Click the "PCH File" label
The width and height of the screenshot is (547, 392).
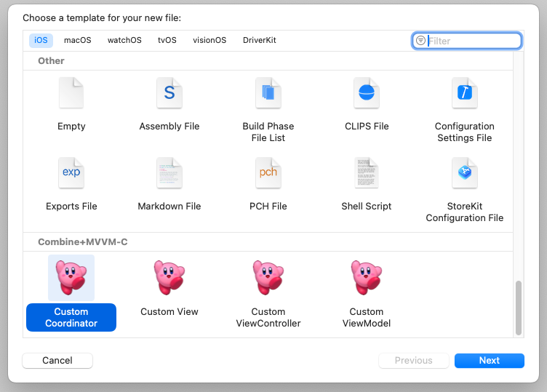[x=268, y=206]
